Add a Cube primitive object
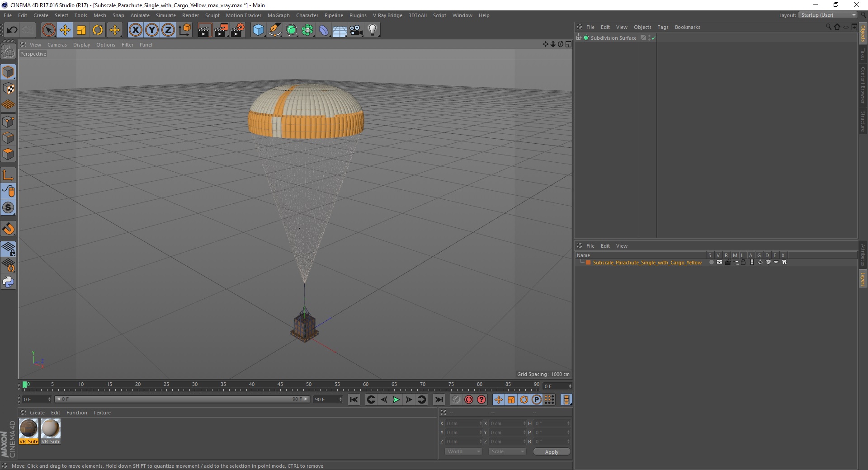The height and width of the screenshot is (470, 868). 258,30
